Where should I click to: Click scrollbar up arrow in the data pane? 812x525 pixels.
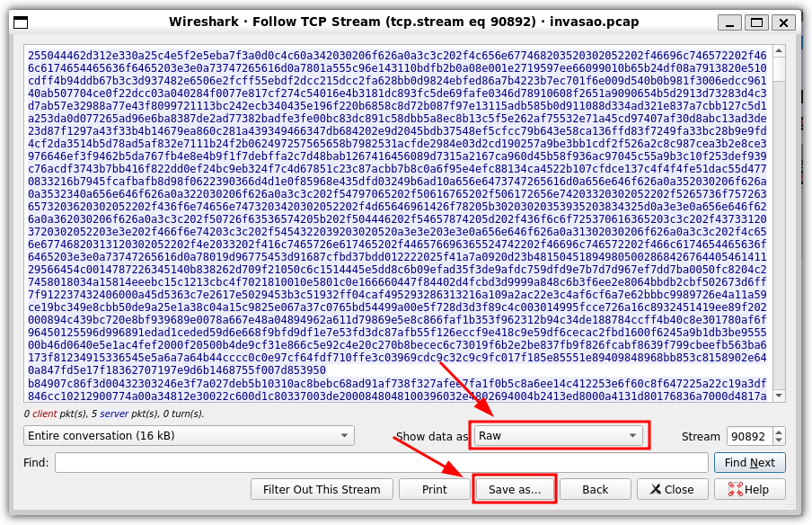point(779,52)
